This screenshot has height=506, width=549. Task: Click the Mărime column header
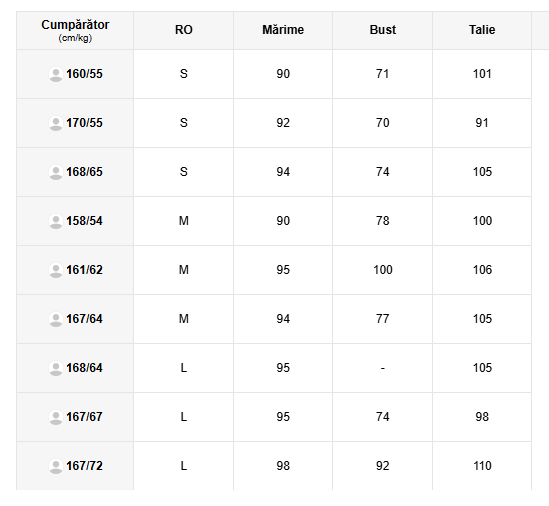(283, 30)
